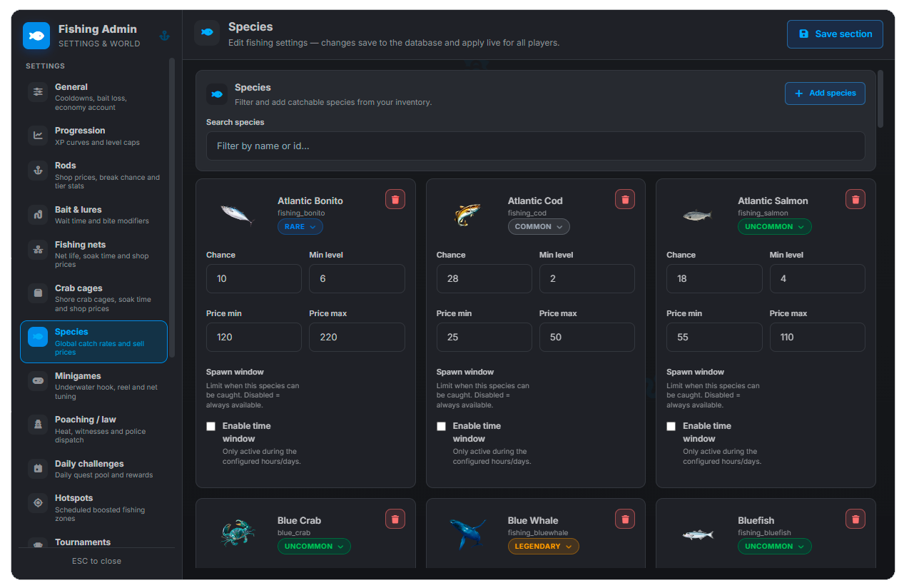904x588 pixels.
Task: Click the Rods anchor icon in sidebar
Action: pyautogui.click(x=38, y=171)
